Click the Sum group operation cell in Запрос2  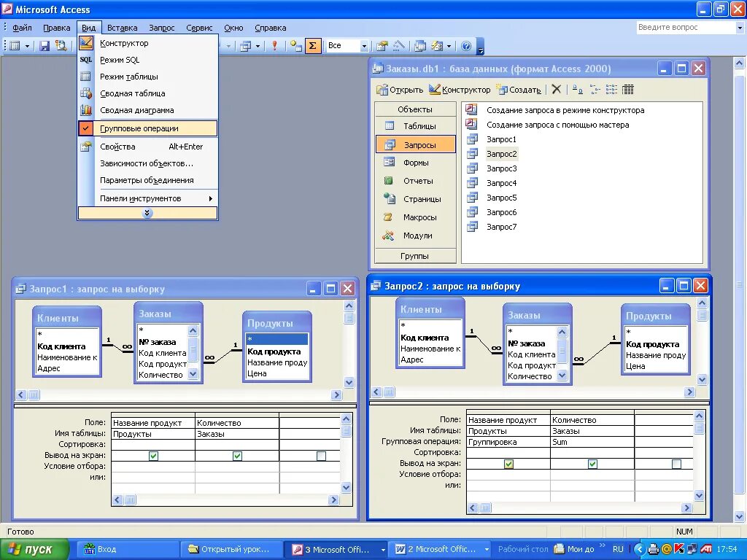(x=592, y=442)
